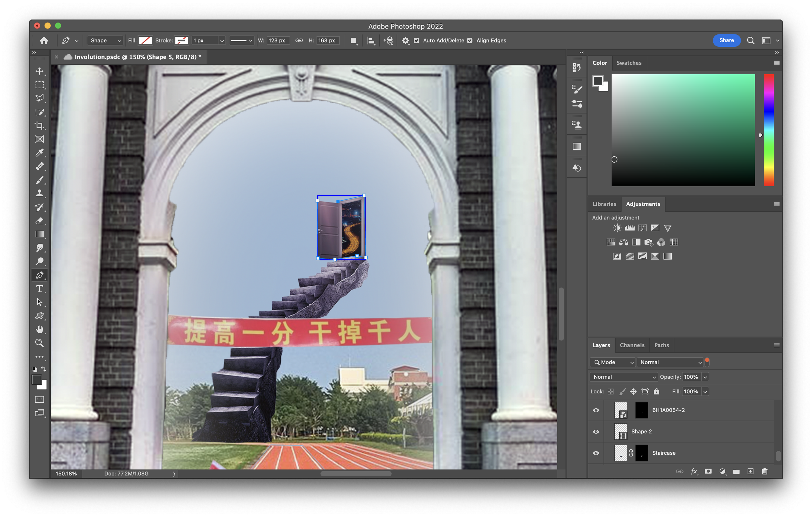Add a Brightness/Contrast adjustment
This screenshot has width=812, height=517.
[x=617, y=228]
